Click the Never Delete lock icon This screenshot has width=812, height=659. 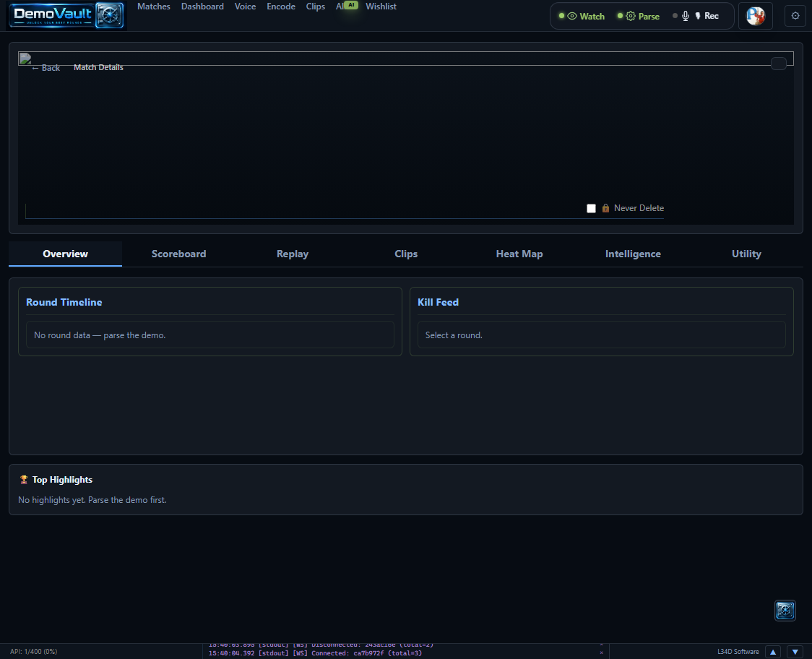tap(605, 208)
